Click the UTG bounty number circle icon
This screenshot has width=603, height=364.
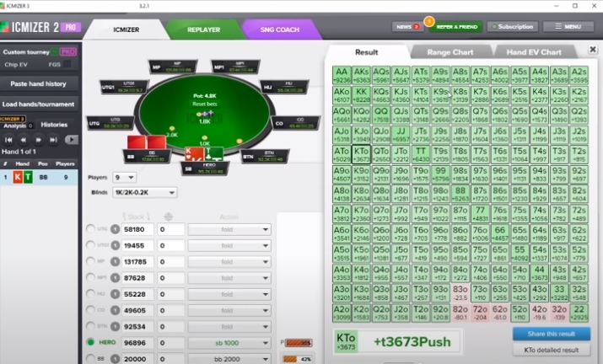[x=115, y=229]
